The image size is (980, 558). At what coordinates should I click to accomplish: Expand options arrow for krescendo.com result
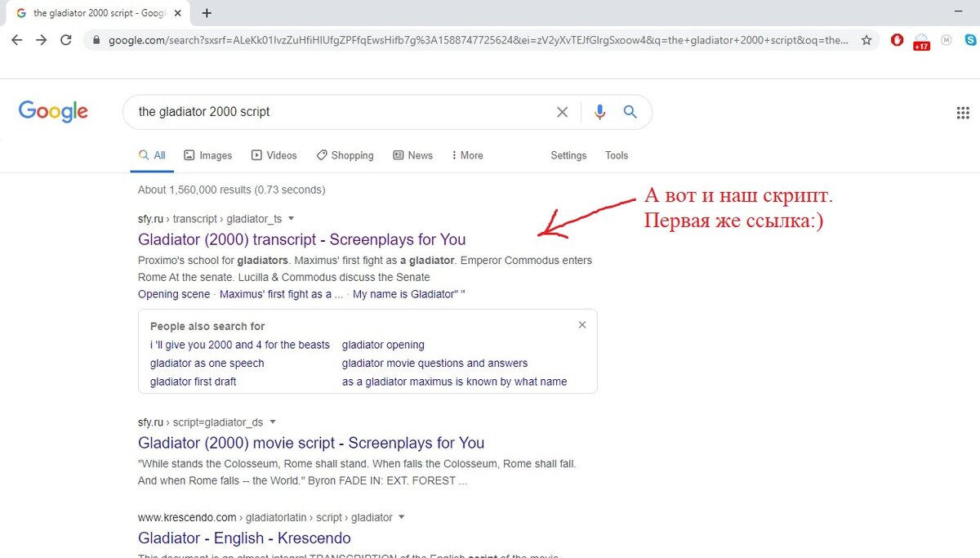tap(402, 517)
